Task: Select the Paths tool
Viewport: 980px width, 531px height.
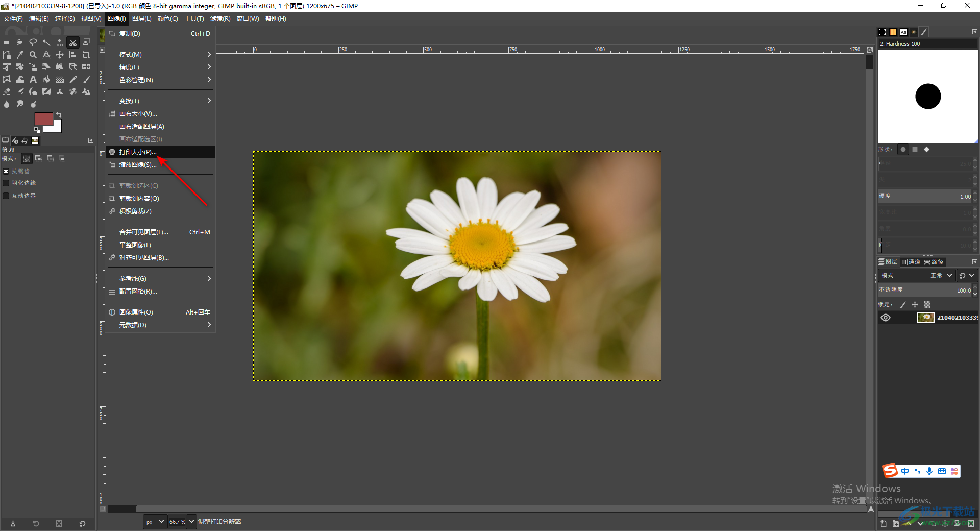Action: point(6,55)
